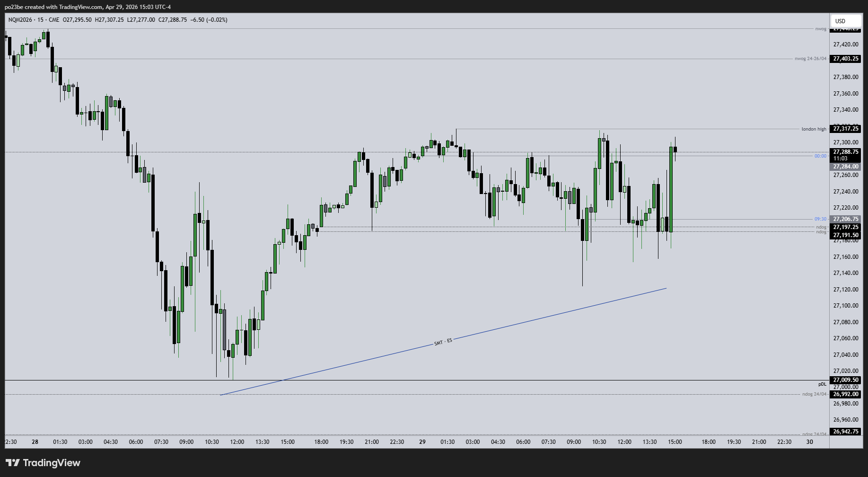Click 27,240.00 on the price scale
Viewport: 868px width, 477px height.
tap(846, 192)
